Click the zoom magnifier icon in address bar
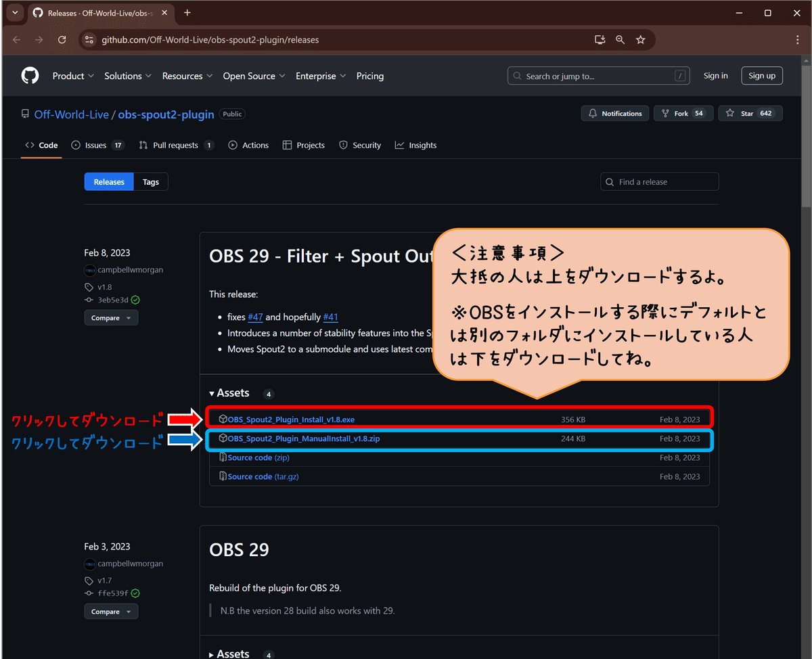This screenshot has height=659, width=812. 620,40
